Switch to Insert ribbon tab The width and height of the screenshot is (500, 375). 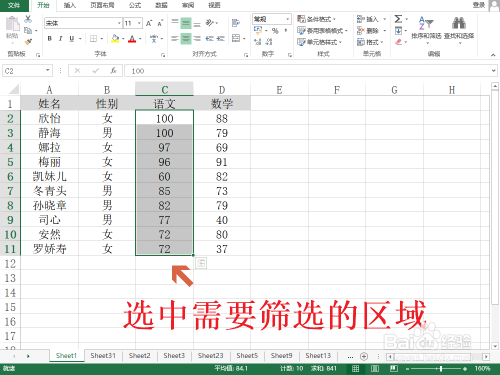(x=70, y=5)
